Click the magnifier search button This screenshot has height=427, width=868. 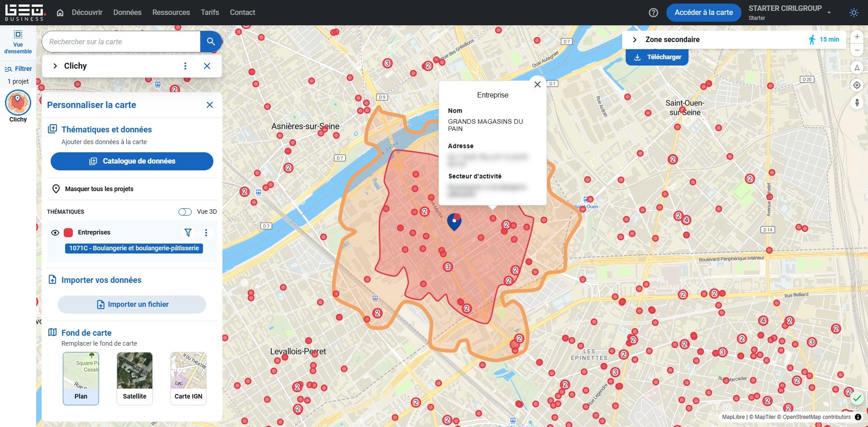211,42
